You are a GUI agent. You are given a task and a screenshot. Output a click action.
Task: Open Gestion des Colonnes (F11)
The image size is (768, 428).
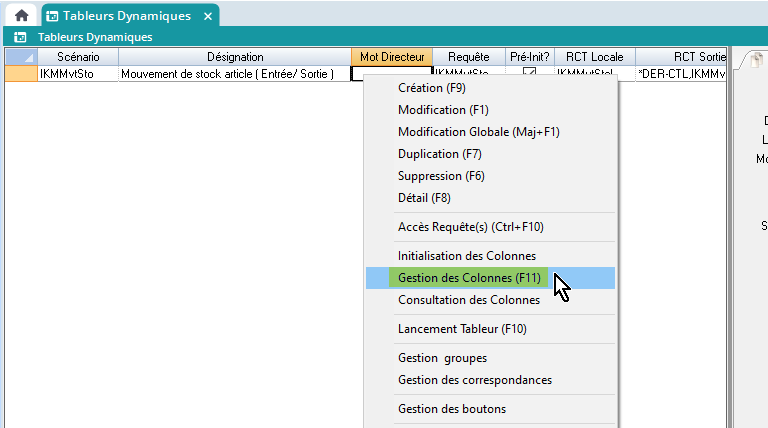468,277
